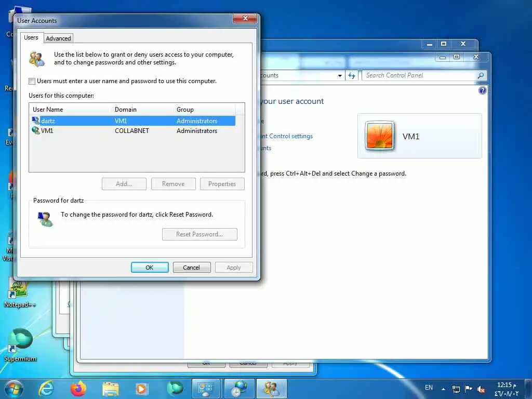Screen dimensions: 532x399
Task: Show hidden tray icons arrow
Action: (443, 389)
